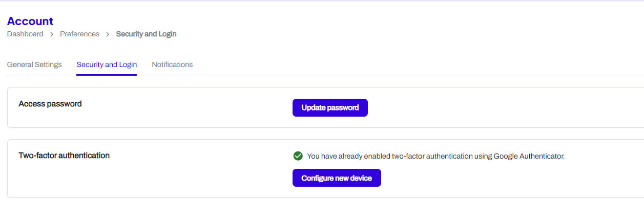Open the Notifications tab

tap(172, 64)
